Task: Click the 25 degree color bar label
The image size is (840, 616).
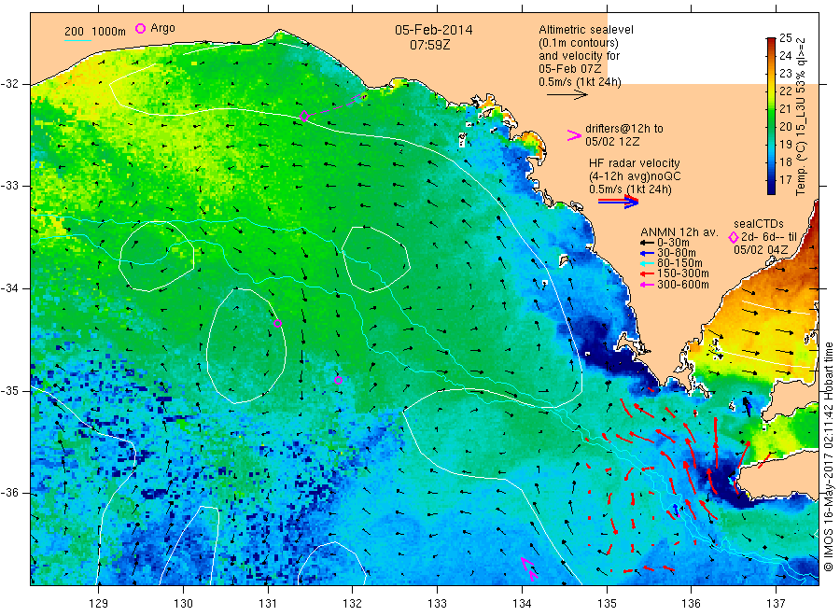Action: (785, 37)
